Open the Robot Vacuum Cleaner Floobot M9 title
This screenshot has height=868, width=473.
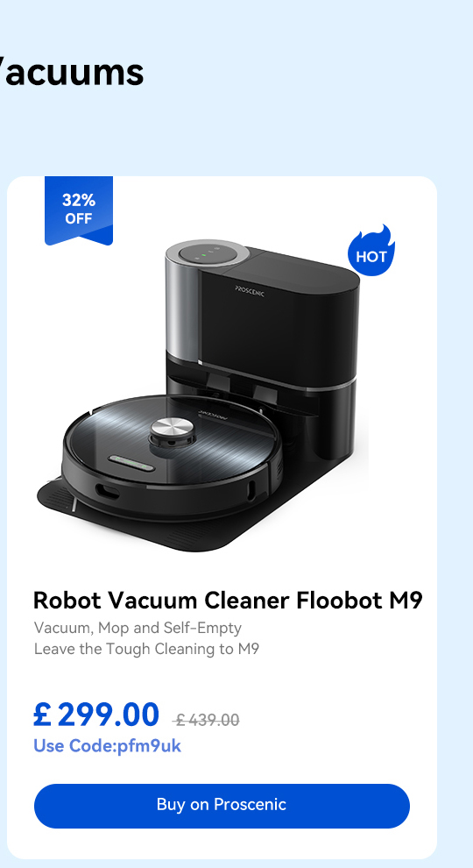pos(228,600)
